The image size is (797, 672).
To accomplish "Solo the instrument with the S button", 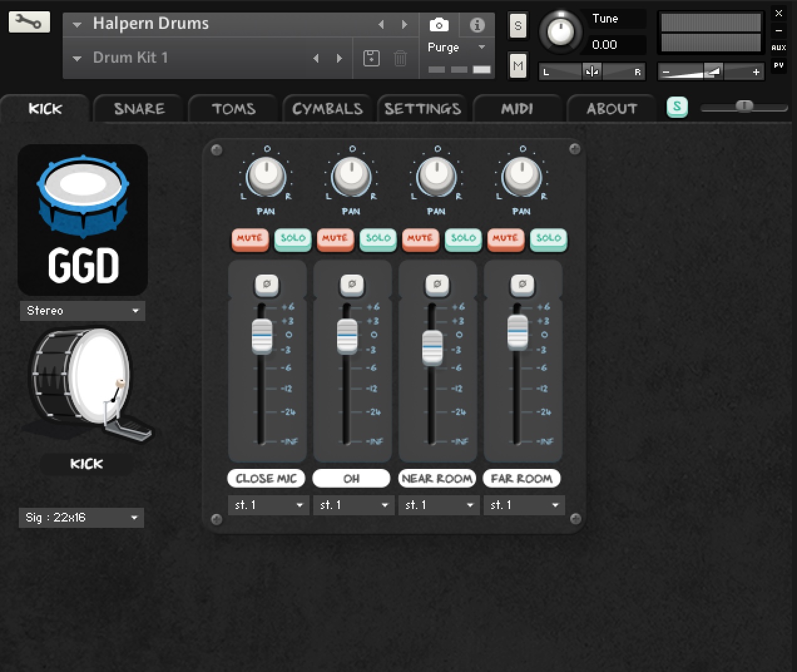I will (518, 26).
